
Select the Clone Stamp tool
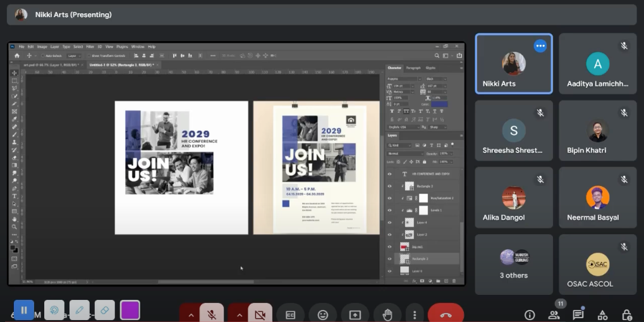pyautogui.click(x=15, y=142)
